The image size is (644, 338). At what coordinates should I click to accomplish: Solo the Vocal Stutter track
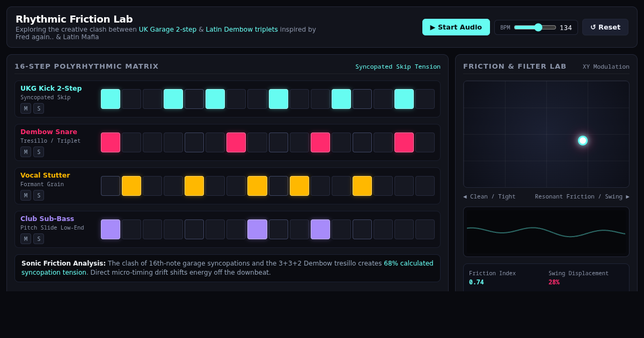pyautogui.click(x=39, y=195)
